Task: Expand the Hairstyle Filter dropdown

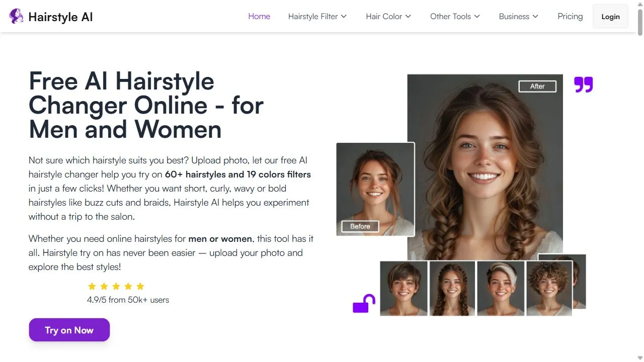Action: (317, 16)
